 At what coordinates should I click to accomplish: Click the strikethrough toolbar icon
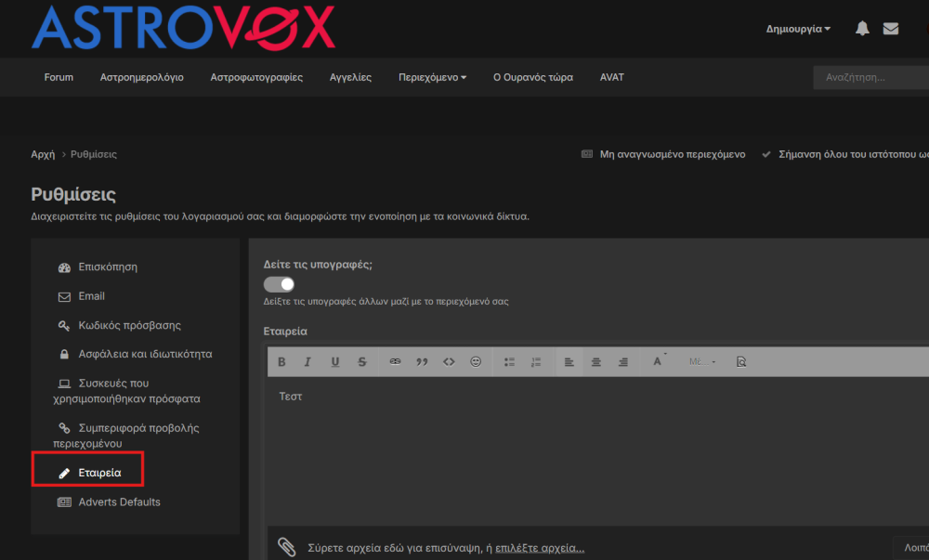tap(362, 362)
